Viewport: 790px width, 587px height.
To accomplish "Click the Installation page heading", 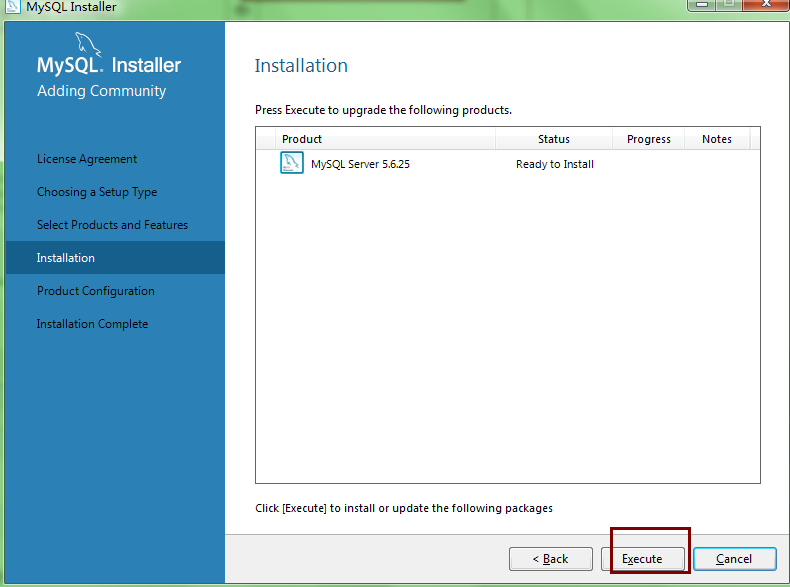I will [x=301, y=66].
